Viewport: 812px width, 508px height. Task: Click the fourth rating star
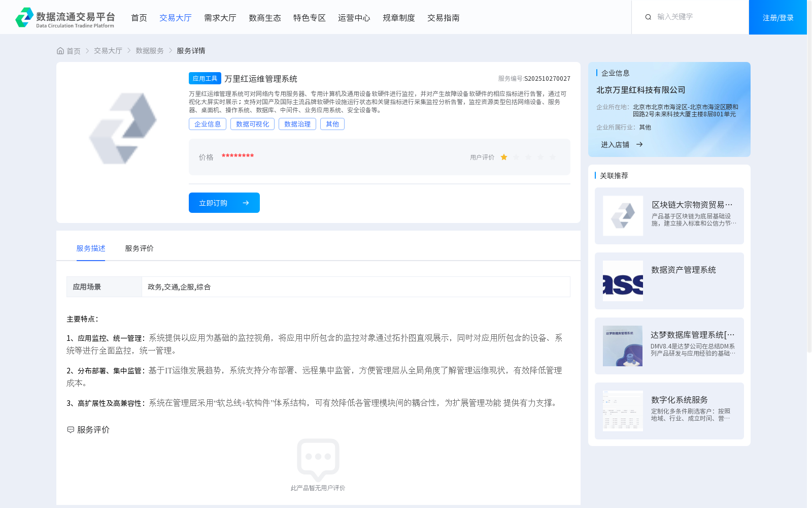(x=540, y=157)
